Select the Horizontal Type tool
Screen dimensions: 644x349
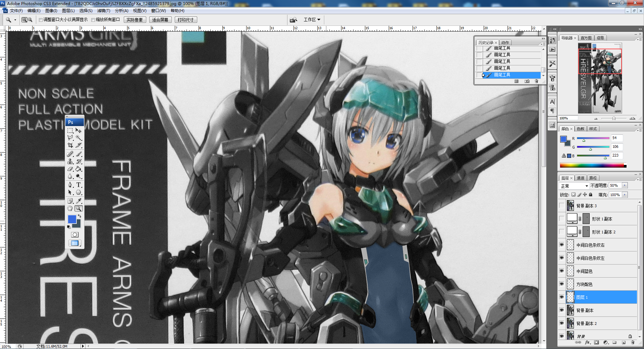(x=78, y=185)
